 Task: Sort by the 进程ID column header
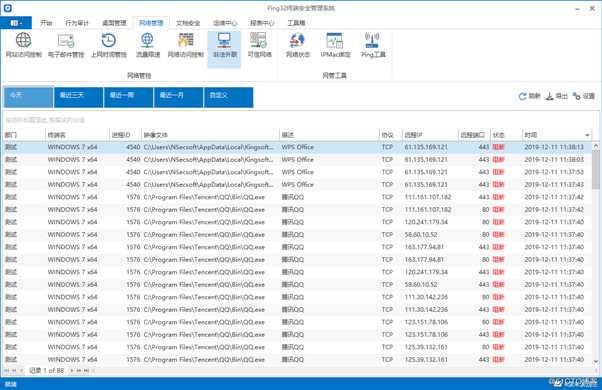(x=126, y=135)
